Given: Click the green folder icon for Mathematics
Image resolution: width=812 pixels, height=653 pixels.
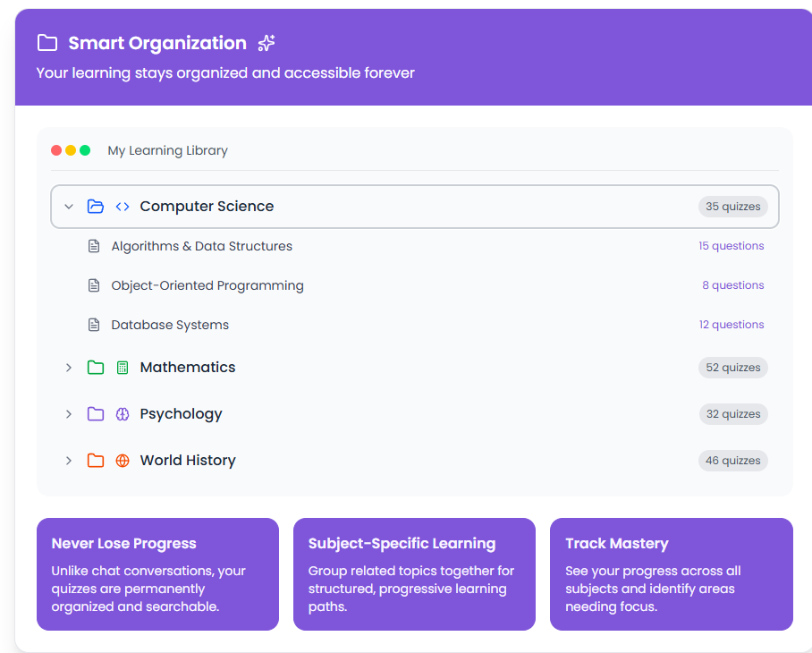Looking at the screenshot, I should [96, 368].
